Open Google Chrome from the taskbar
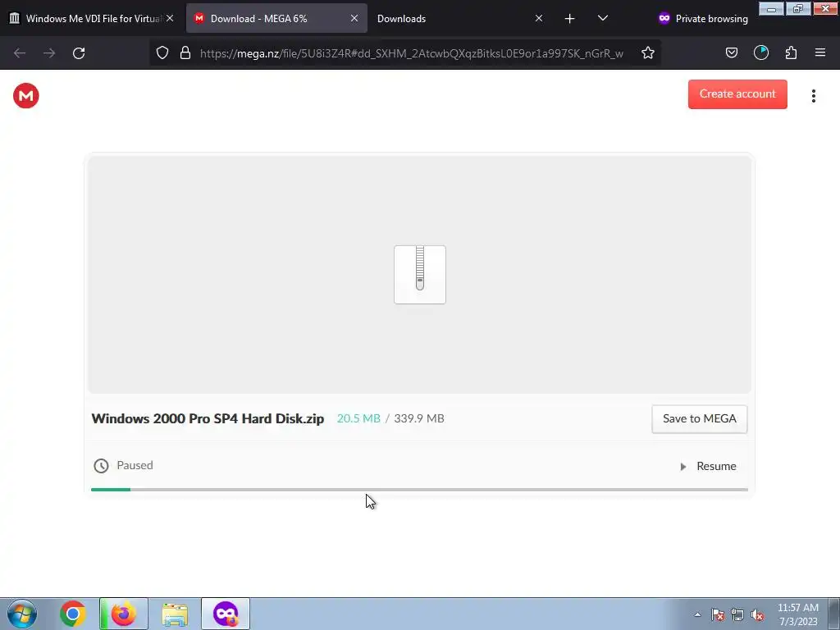The width and height of the screenshot is (840, 630). point(73,614)
